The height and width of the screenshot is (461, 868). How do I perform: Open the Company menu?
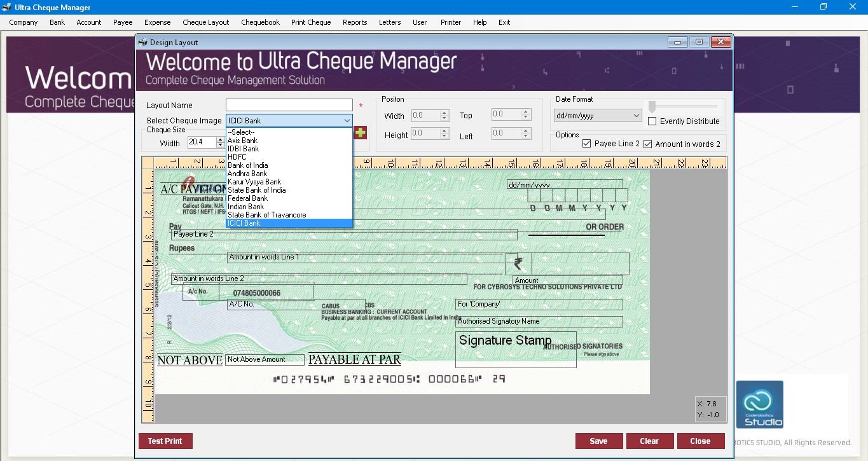click(24, 22)
